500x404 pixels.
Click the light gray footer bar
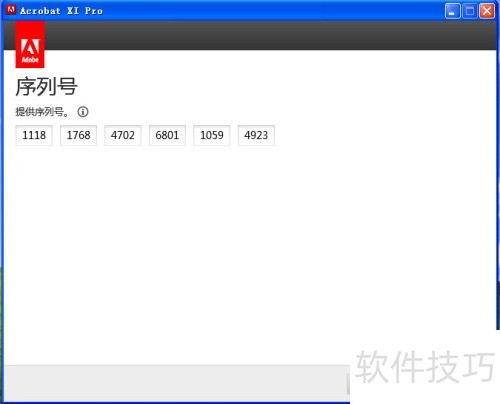175,383
